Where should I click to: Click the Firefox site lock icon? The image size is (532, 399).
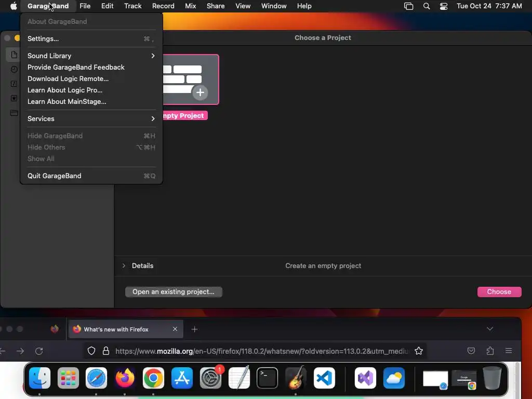[x=106, y=351]
